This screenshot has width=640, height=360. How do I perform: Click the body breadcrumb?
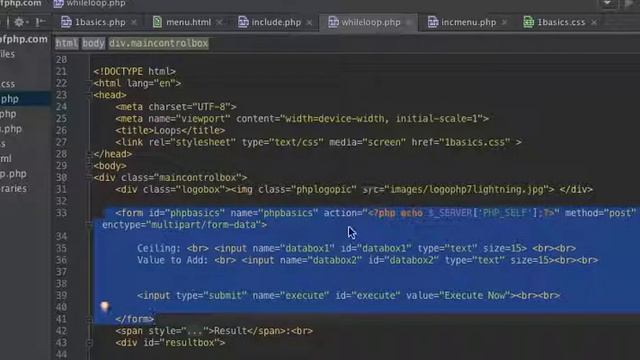(x=93, y=43)
